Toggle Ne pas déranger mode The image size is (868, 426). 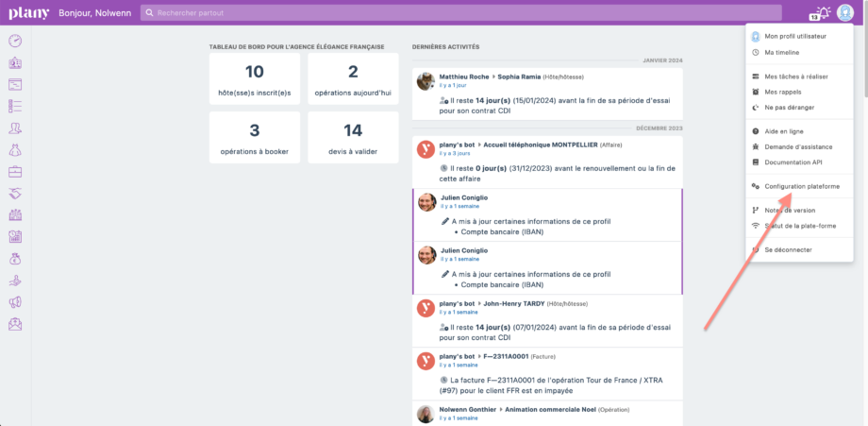[790, 108]
